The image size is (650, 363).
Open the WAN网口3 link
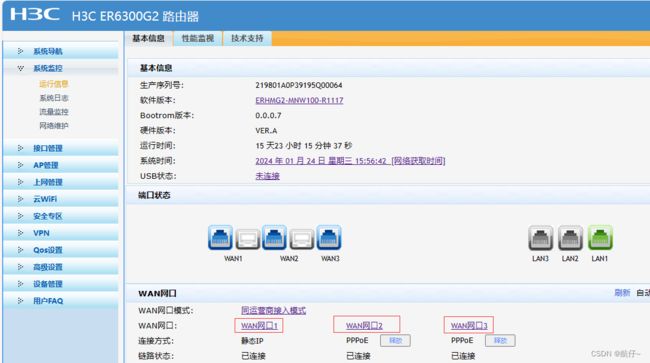point(469,326)
